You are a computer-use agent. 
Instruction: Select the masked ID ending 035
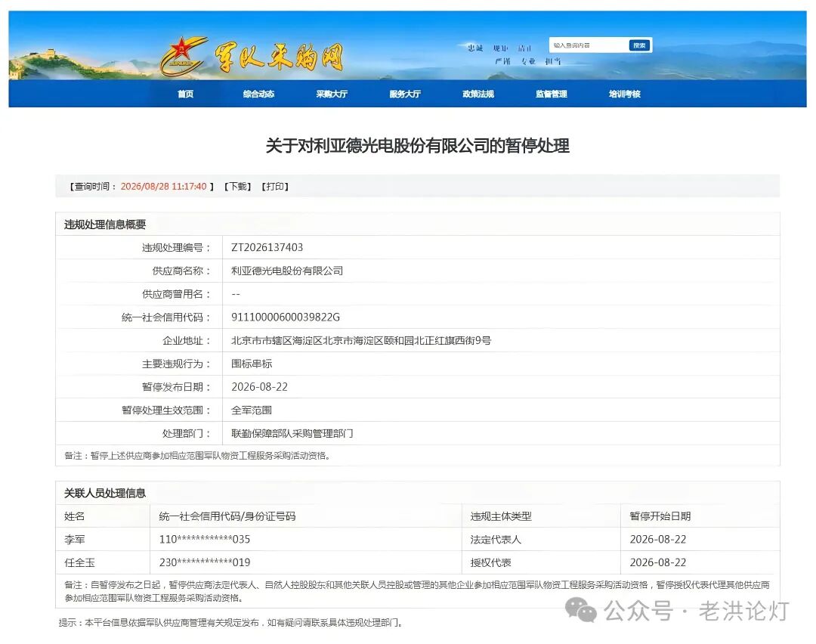(x=205, y=540)
